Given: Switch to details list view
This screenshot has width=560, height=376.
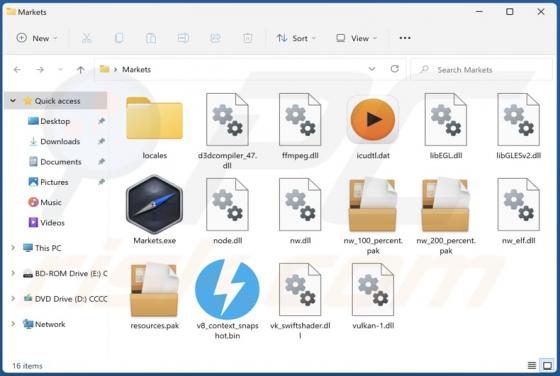Looking at the screenshot, I should 532,365.
